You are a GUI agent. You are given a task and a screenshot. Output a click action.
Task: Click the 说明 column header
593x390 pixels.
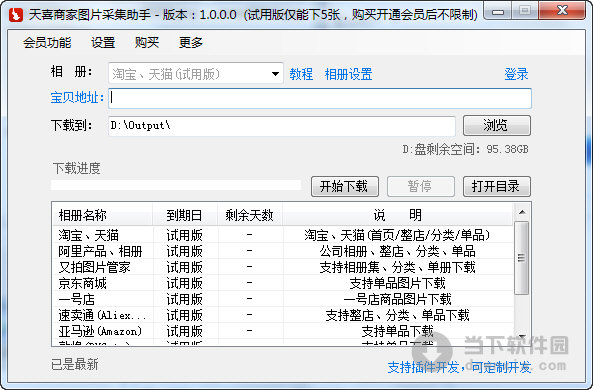(397, 215)
